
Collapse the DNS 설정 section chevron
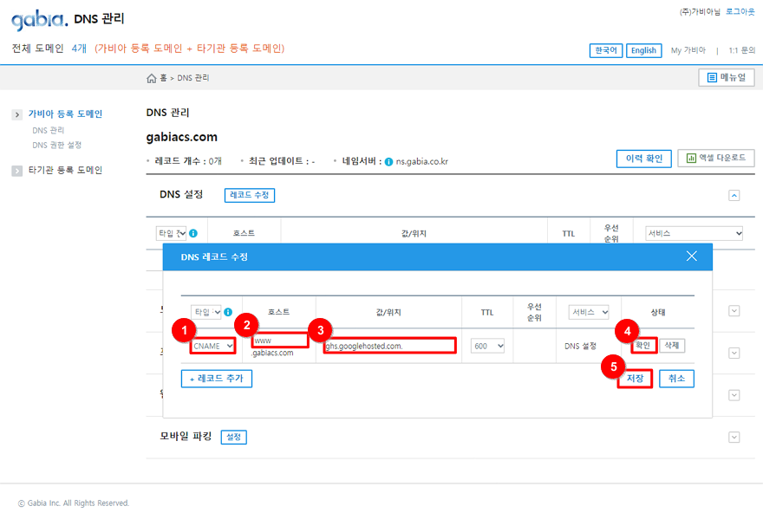click(x=734, y=196)
